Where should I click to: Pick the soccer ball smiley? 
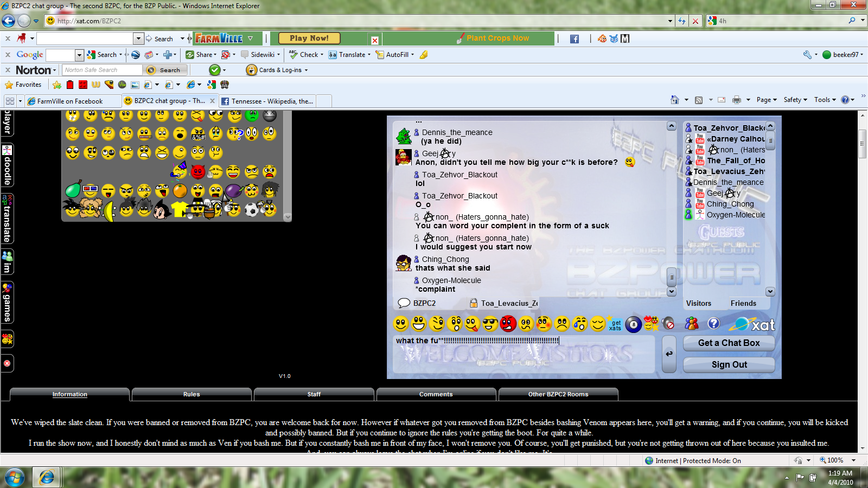tap(251, 210)
